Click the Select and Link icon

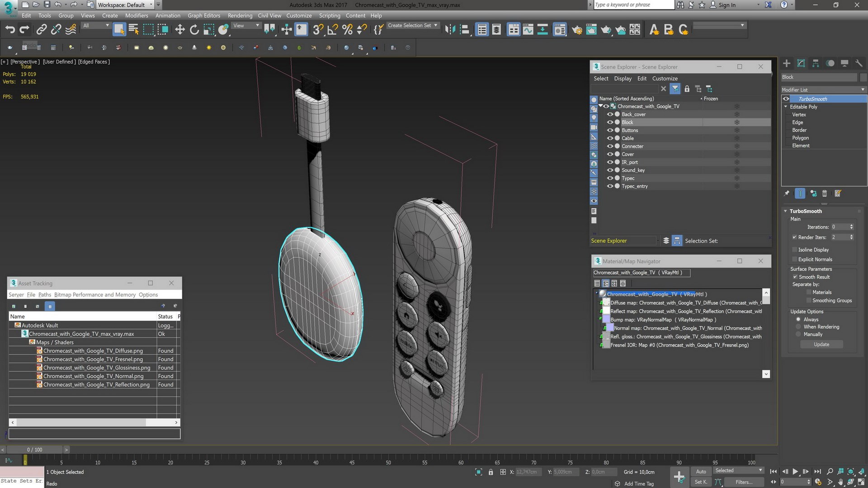tap(42, 30)
